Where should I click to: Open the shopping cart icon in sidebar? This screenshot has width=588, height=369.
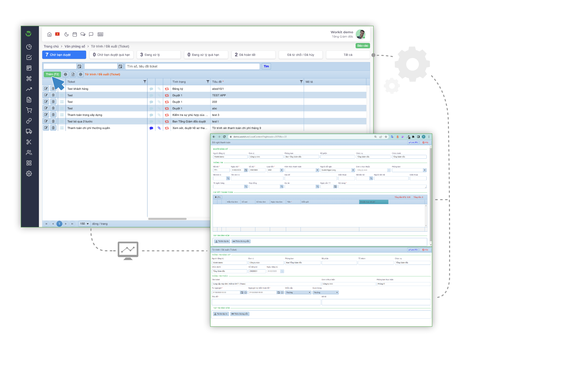pos(29,110)
